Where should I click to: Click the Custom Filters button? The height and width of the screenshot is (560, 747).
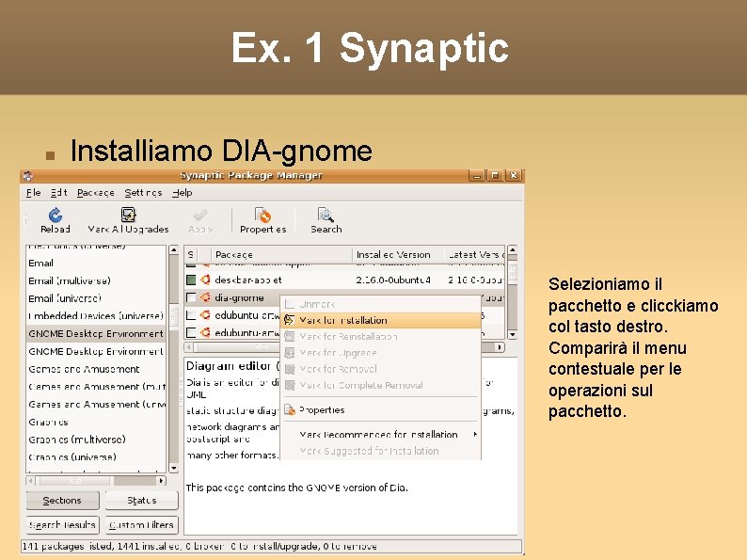(141, 525)
